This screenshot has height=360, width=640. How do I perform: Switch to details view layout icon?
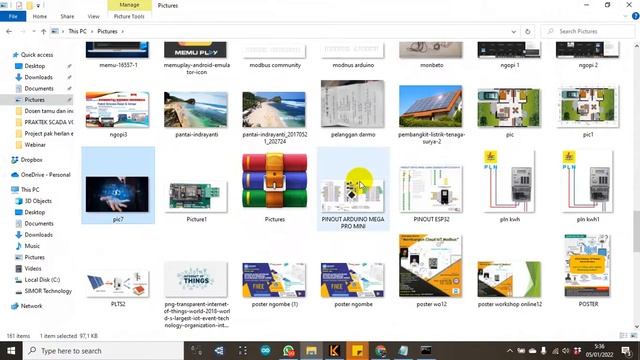click(623, 336)
